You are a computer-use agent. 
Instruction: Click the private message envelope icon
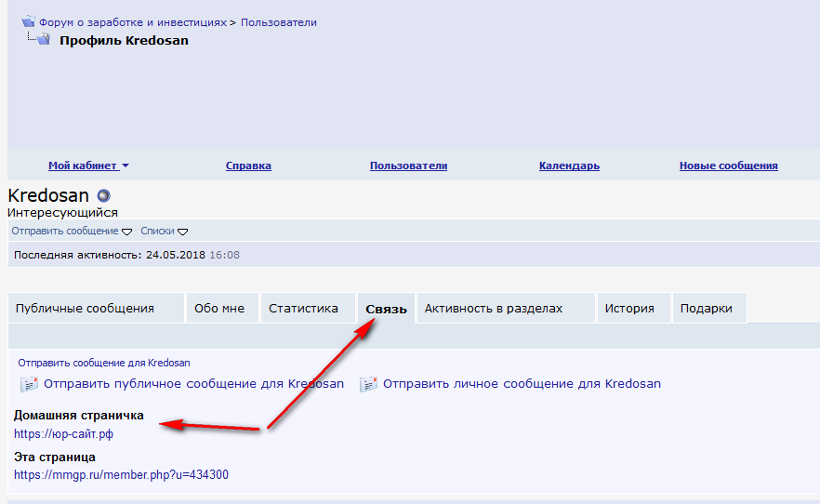369,384
